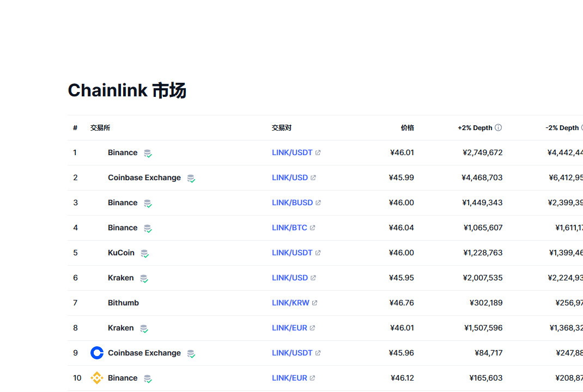Click the depth value ¥4,468,703

pyautogui.click(x=482, y=177)
